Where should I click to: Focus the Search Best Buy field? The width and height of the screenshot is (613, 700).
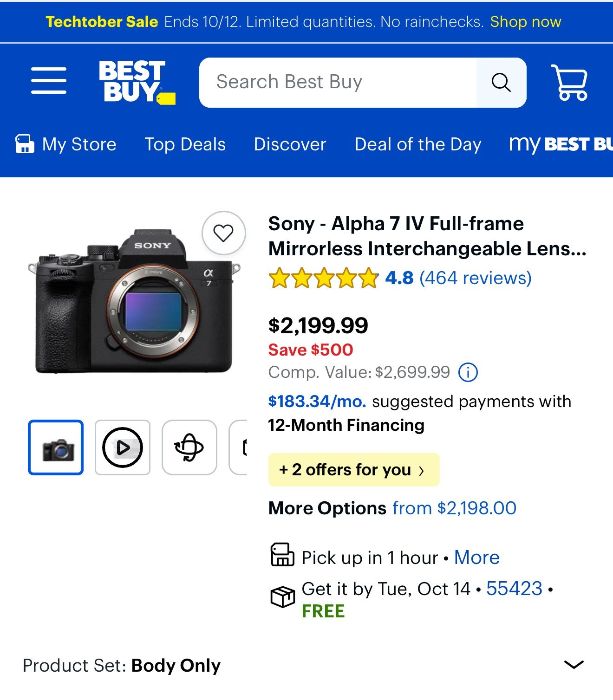point(338,83)
